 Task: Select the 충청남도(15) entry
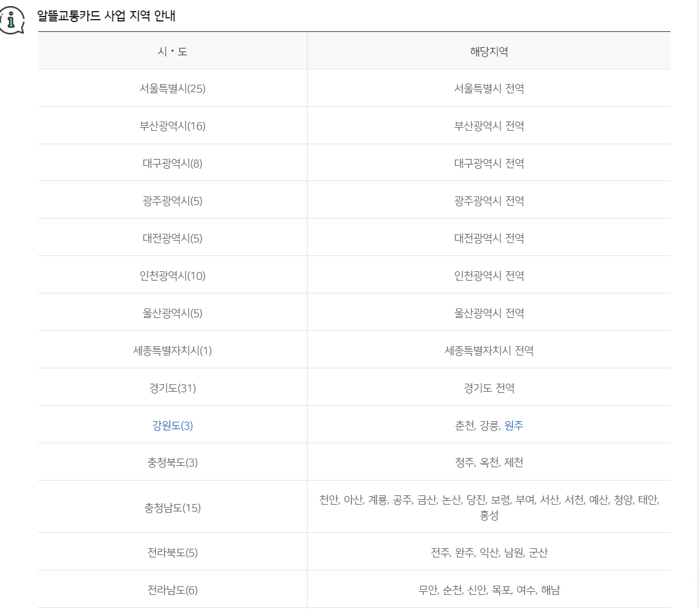pos(173,508)
